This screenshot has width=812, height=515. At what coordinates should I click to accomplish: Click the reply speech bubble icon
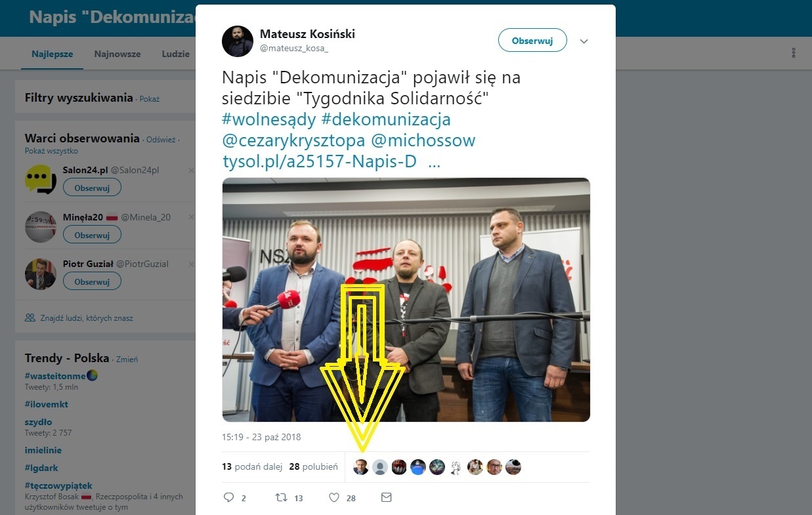tap(228, 497)
